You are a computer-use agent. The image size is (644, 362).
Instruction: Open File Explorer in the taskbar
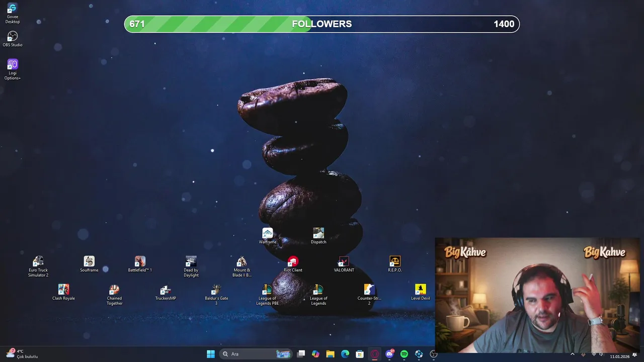click(330, 354)
